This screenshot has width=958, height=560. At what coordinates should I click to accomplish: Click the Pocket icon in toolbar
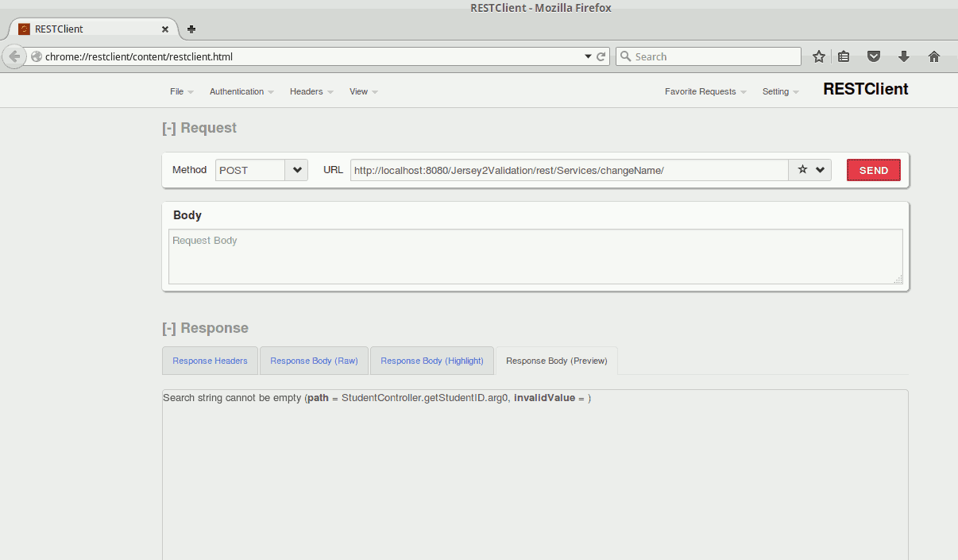(x=873, y=56)
